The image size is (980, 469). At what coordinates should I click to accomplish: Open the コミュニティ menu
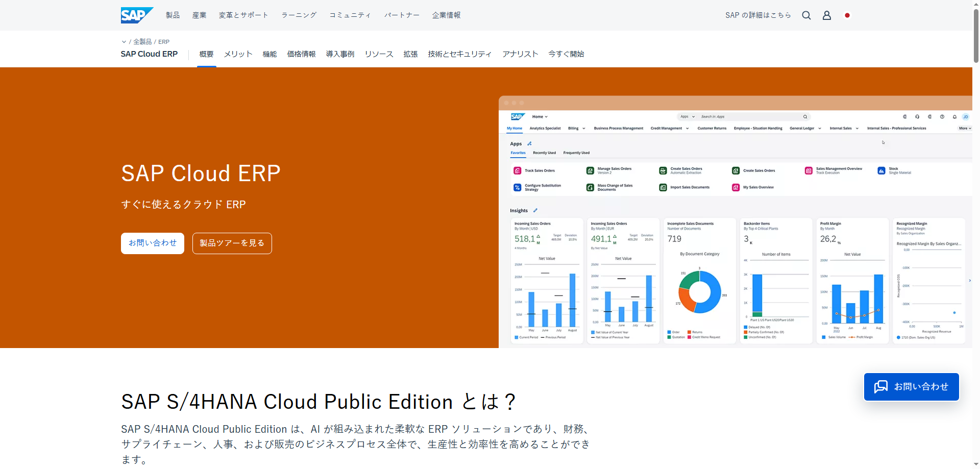(350, 15)
